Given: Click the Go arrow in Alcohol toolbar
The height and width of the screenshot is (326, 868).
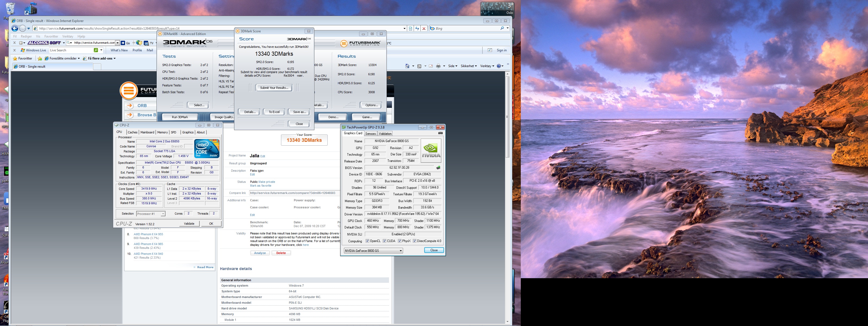Looking at the screenshot, I should click(x=125, y=43).
